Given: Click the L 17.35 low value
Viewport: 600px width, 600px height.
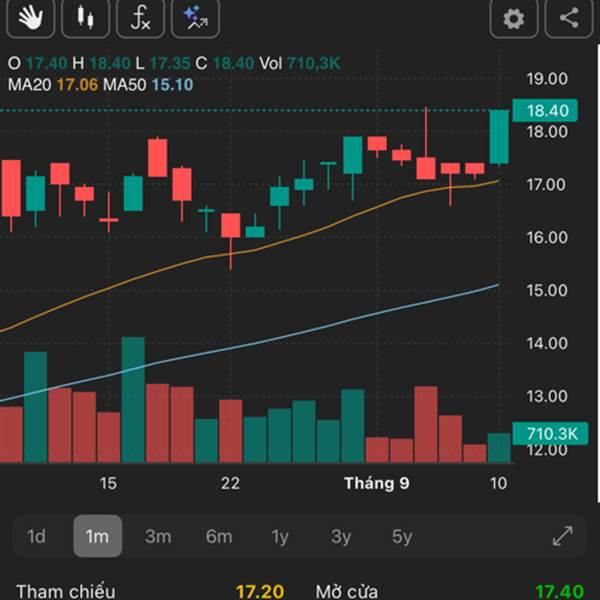Looking at the screenshot, I should click(x=170, y=63).
